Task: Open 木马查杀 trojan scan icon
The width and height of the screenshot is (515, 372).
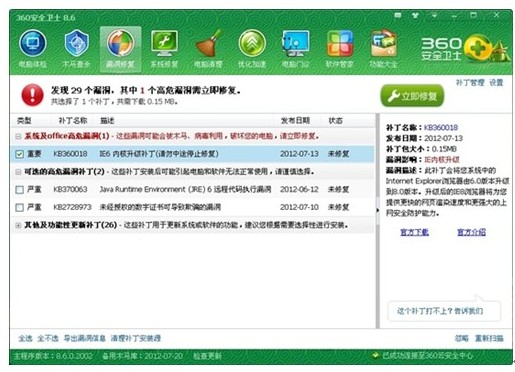Action: [x=76, y=49]
